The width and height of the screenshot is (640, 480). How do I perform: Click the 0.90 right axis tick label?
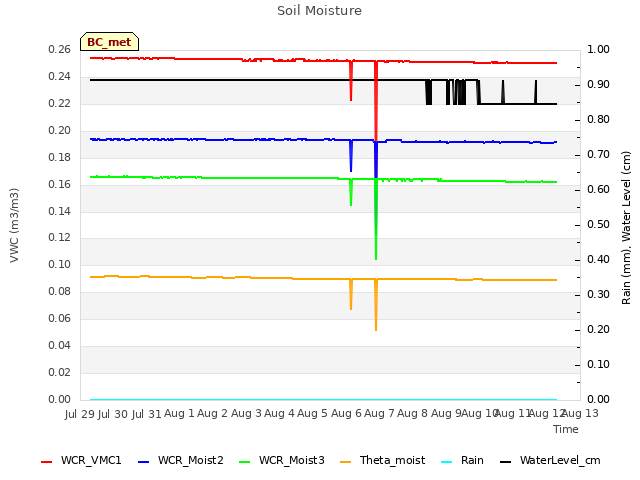tap(598, 84)
